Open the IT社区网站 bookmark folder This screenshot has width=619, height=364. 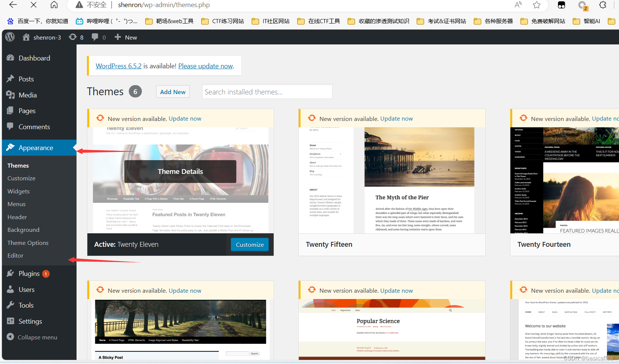pos(271,21)
